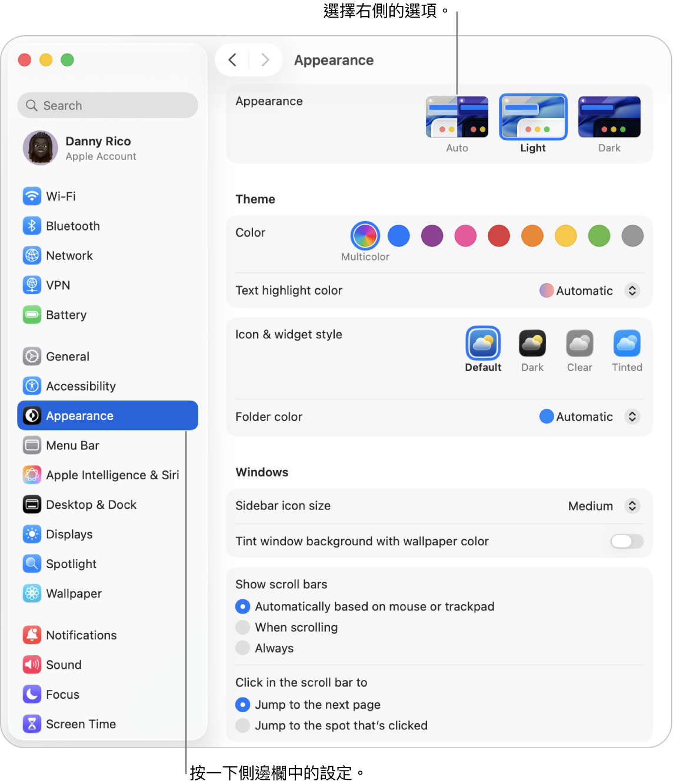The height and width of the screenshot is (784, 673).
Task: Select Automatically based on mouse or trackpad
Action: [242, 606]
